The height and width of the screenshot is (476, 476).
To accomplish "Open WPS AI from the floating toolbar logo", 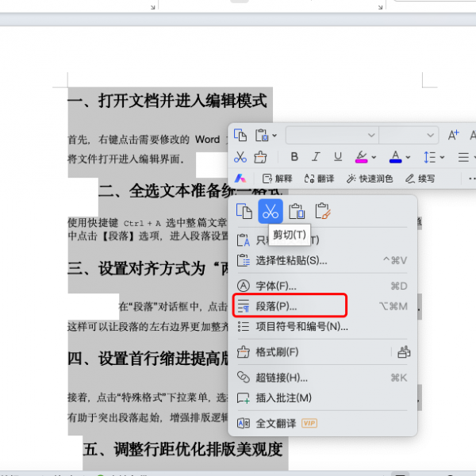I will 242,178.
